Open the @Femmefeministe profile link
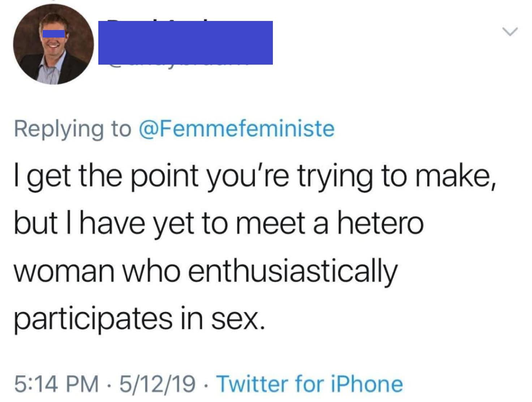532x402 pixels. point(237,129)
